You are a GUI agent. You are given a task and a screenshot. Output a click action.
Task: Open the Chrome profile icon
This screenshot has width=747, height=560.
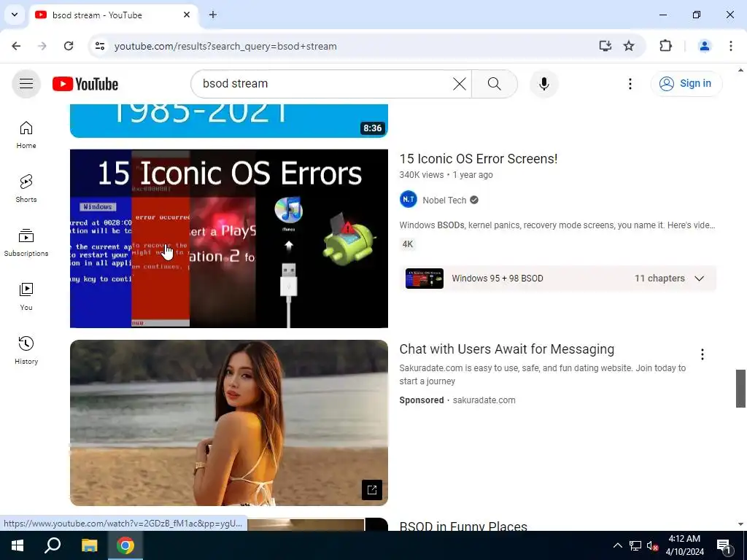click(x=704, y=46)
